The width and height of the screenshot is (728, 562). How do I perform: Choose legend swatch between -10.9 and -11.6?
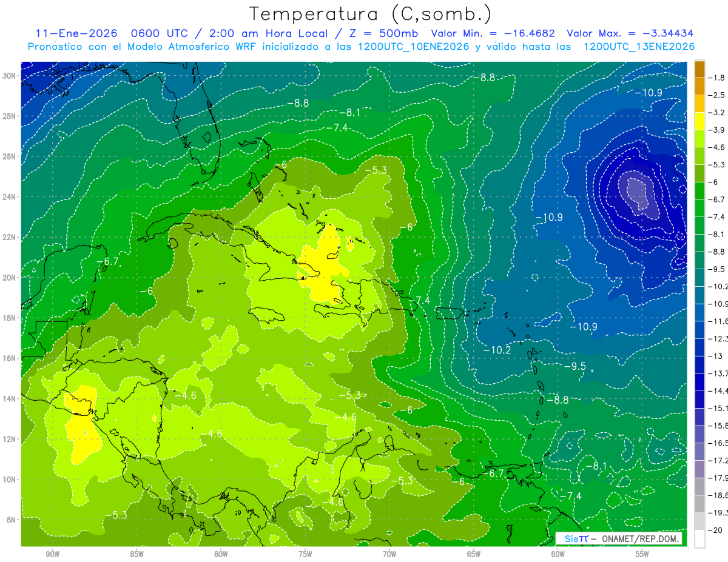tap(699, 312)
